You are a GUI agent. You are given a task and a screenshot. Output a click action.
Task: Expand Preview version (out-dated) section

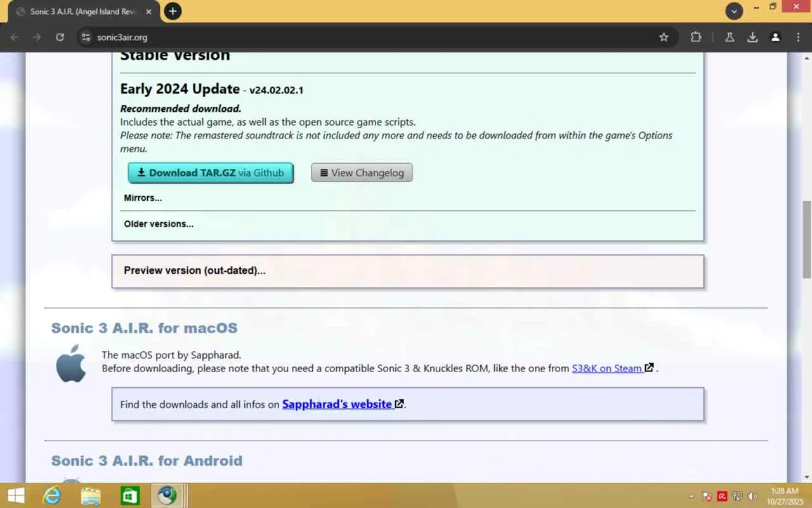[195, 271]
